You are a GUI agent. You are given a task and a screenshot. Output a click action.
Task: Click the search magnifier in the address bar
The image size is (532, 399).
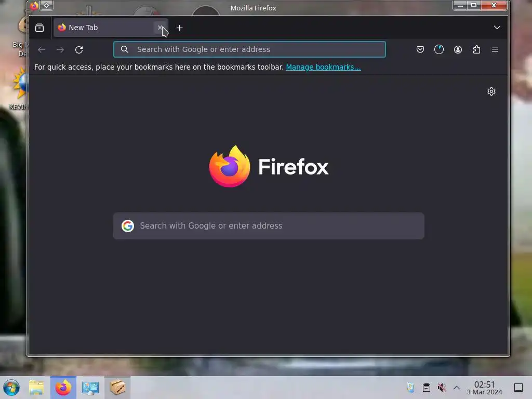(x=125, y=49)
